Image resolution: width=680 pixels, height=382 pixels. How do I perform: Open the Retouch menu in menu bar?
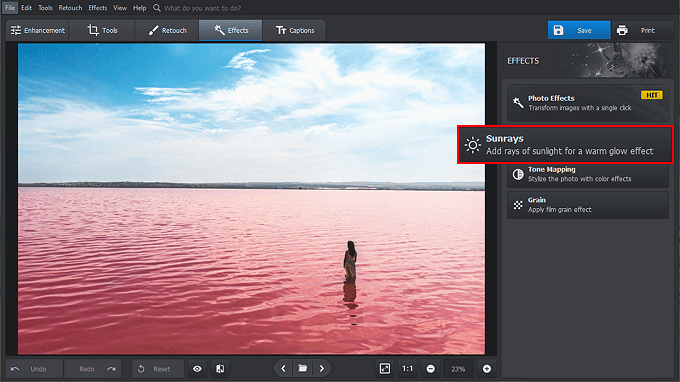[70, 8]
